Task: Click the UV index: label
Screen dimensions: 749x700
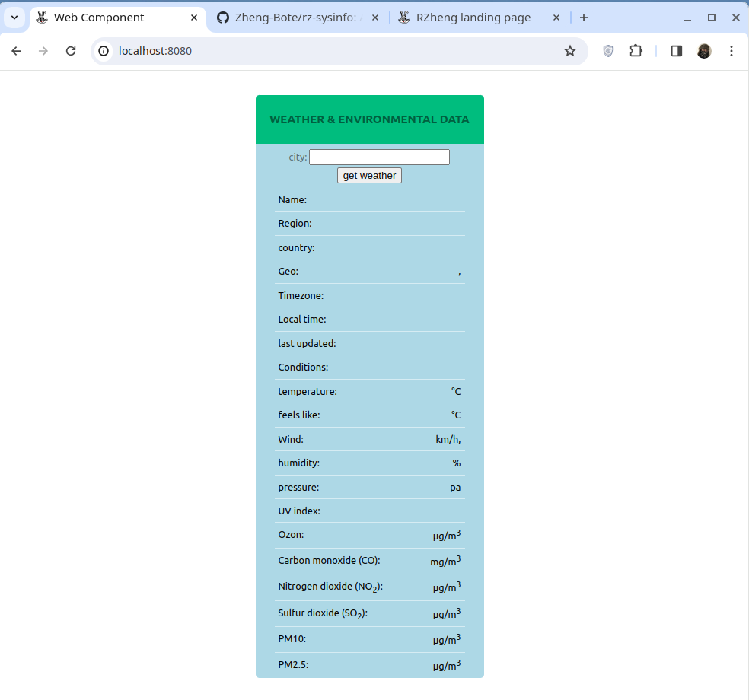Action: (x=299, y=511)
